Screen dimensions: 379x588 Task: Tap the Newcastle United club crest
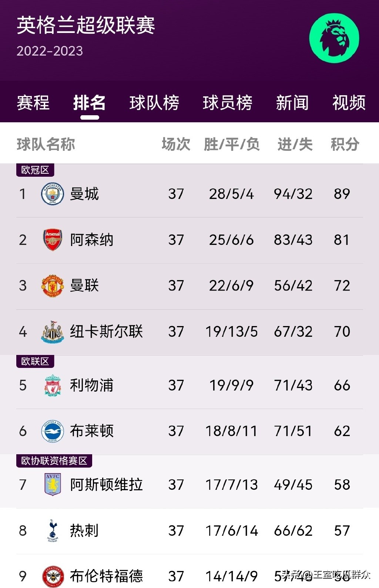(x=53, y=332)
